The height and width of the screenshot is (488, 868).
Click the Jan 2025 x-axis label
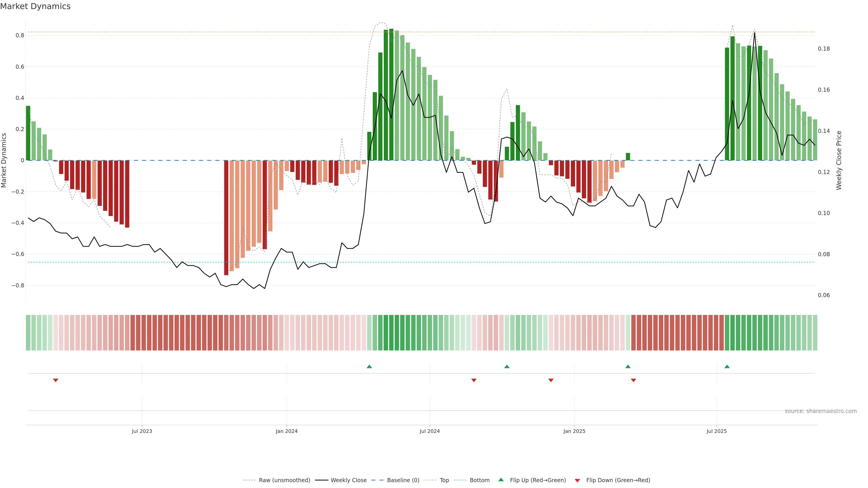[x=574, y=431]
